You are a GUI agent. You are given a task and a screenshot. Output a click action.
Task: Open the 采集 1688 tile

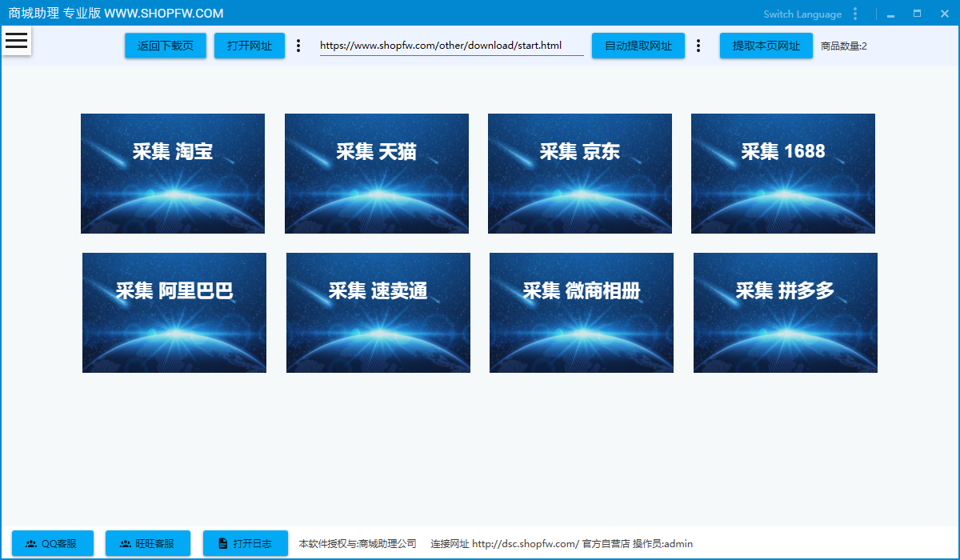click(783, 174)
